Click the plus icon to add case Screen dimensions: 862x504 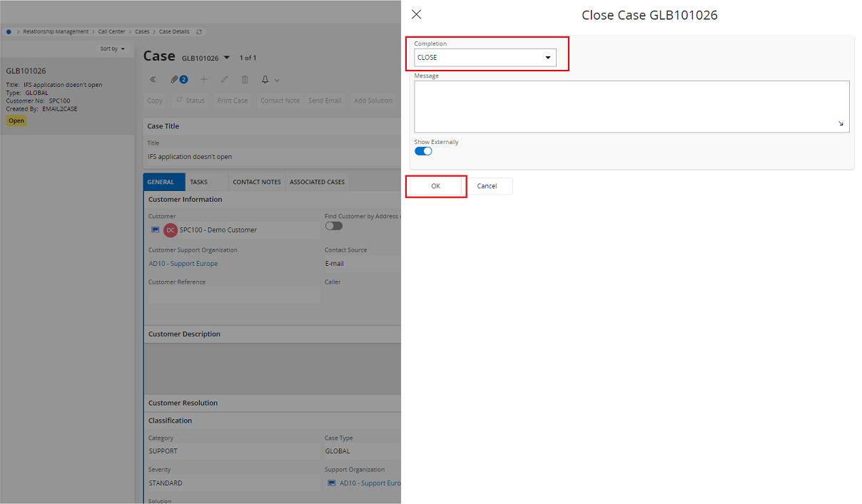coord(204,79)
